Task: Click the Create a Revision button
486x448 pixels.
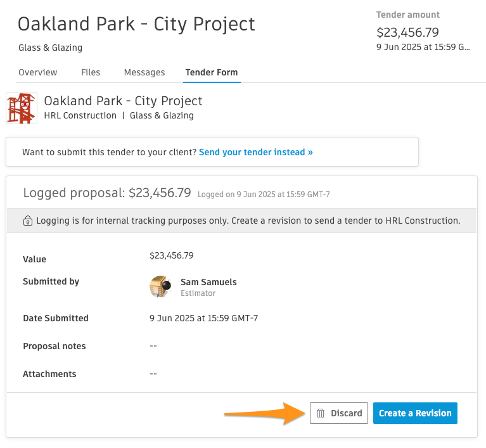Action: point(415,413)
